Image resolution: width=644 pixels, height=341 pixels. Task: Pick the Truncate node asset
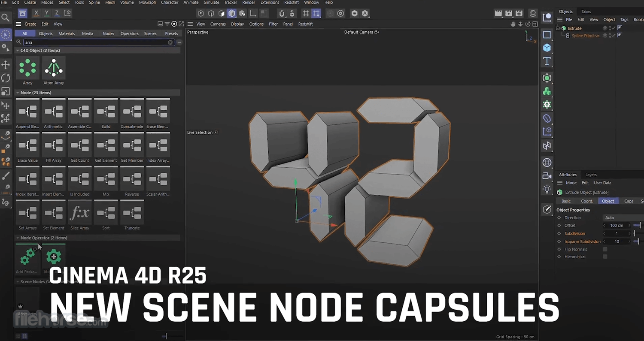pyautogui.click(x=132, y=215)
